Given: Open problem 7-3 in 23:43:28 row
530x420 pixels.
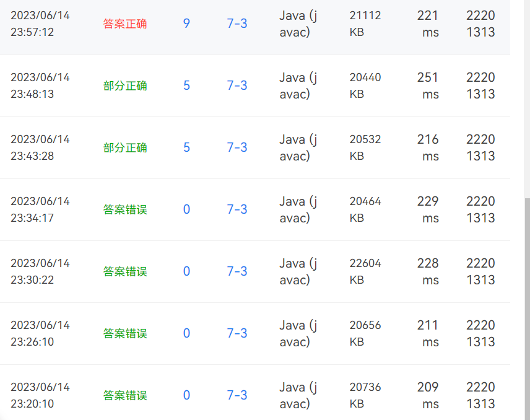Looking at the screenshot, I should [237, 147].
